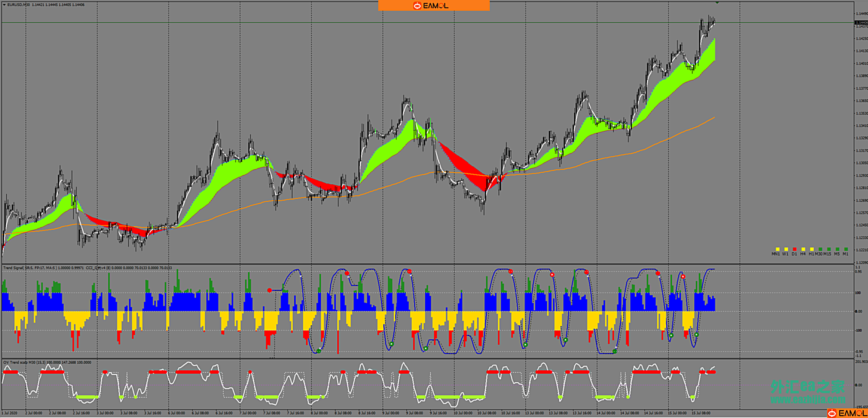
Task: Click the green M30 timeframe square
Action: [820, 249]
